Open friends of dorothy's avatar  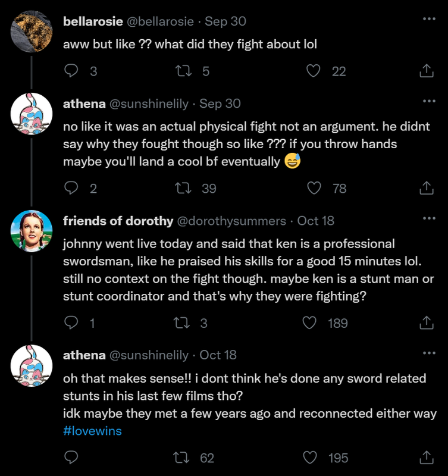32,231
